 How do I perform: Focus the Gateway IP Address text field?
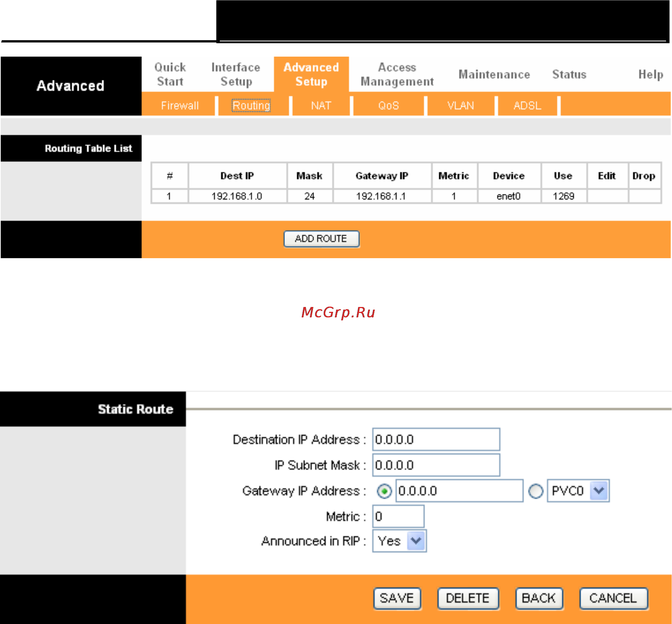click(459, 491)
